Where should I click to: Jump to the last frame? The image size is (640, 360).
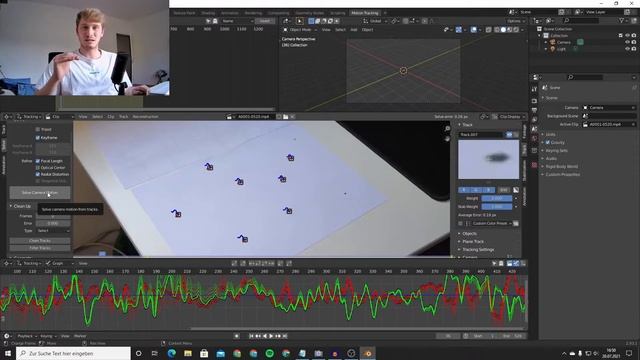285,336
